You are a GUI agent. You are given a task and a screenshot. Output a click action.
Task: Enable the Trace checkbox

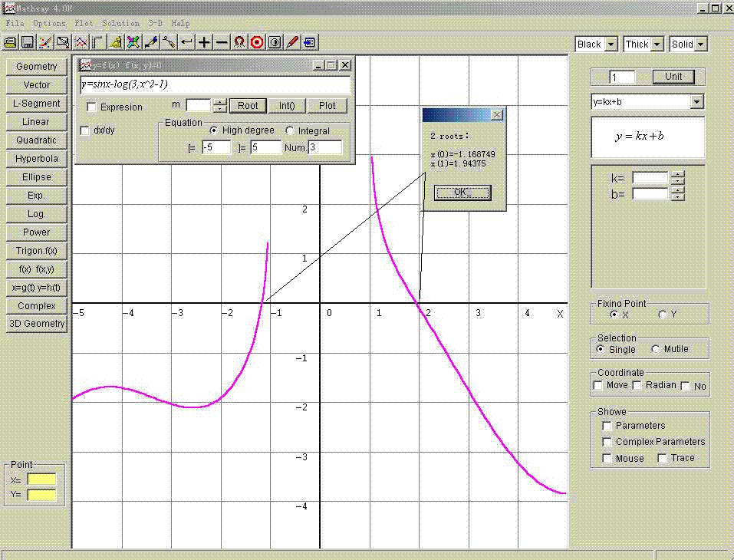click(663, 459)
